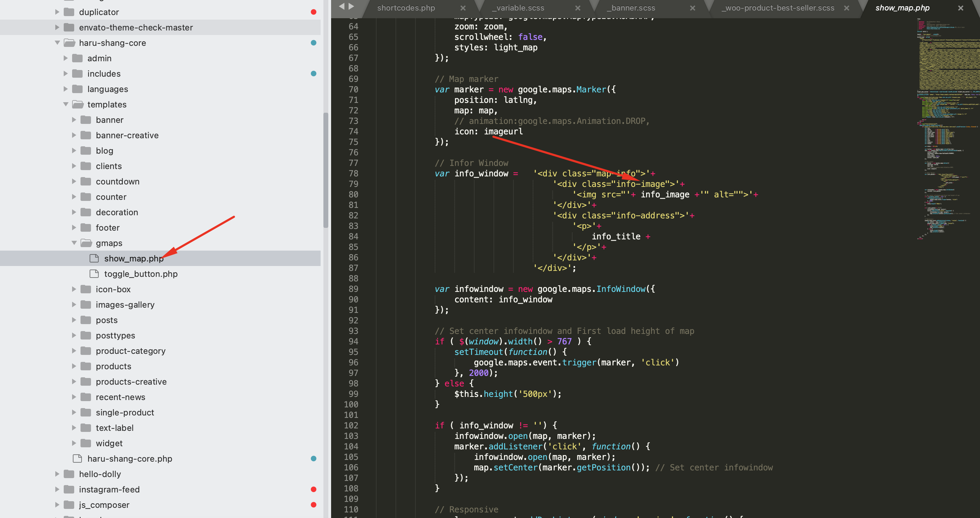Click the decoration folder icon
The image size is (980, 518).
point(86,212)
